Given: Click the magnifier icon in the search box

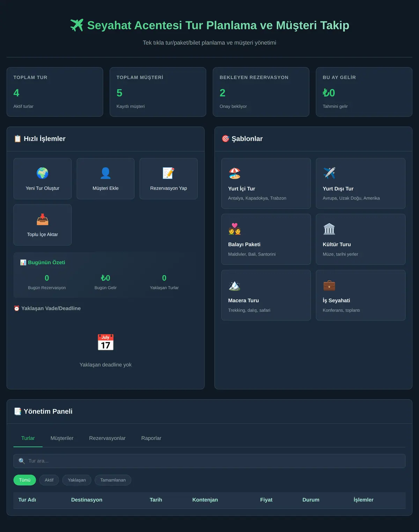Looking at the screenshot, I should pyautogui.click(x=22, y=461).
